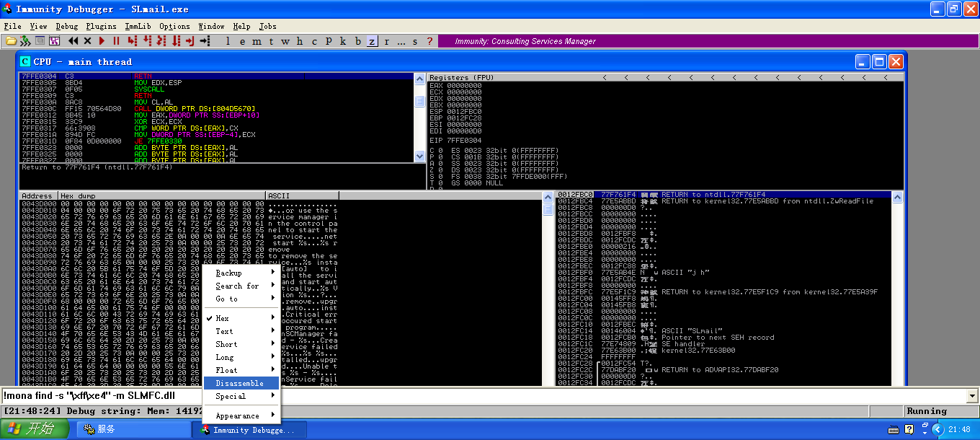The image size is (980, 440).
Task: Show the Log window with the l button
Action: pos(228,41)
